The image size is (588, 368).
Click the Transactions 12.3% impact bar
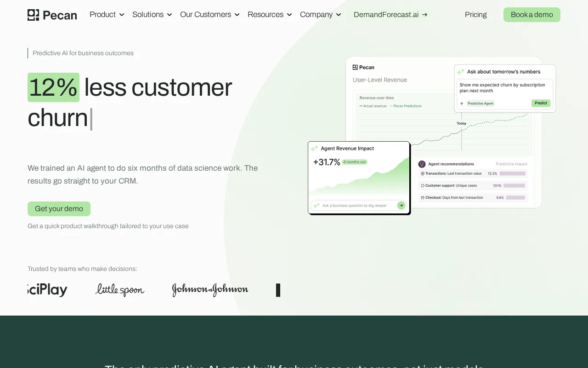[512, 173]
